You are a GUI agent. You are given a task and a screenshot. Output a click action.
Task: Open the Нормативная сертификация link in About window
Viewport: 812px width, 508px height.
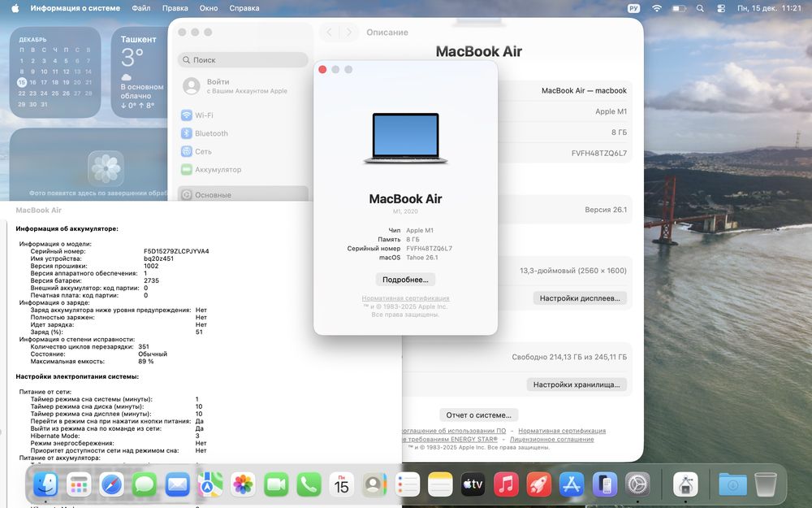[405, 298]
